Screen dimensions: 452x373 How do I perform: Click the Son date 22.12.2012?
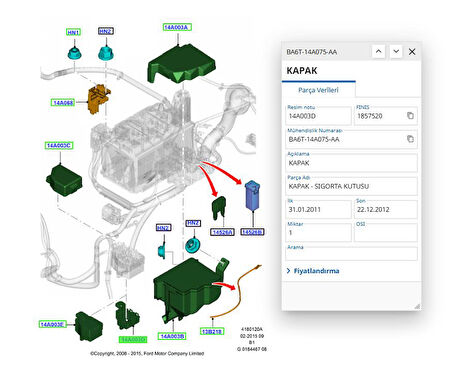(385, 209)
